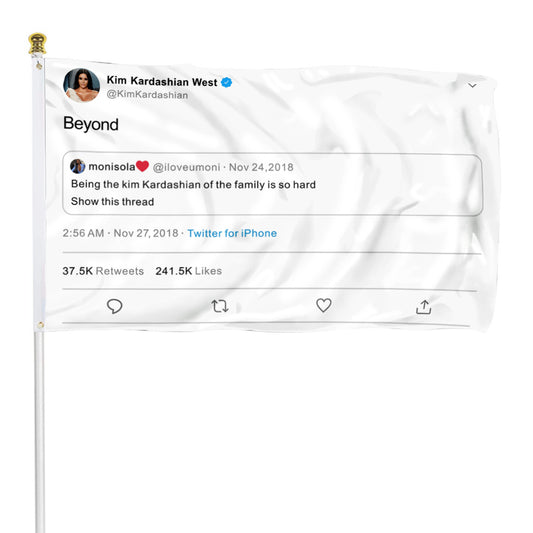533x533 pixels.
Task: Click the monisola username
Action: (x=112, y=167)
